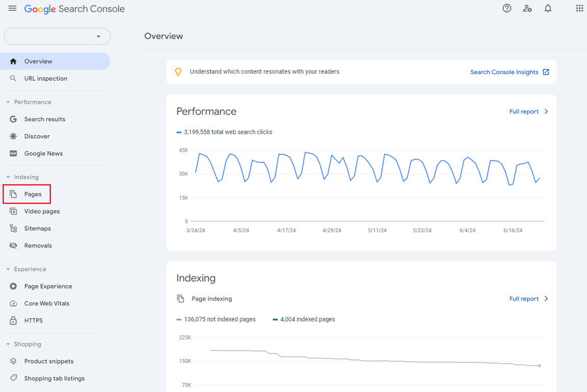Open the Performance Full report link
This screenshot has width=587, height=392.
pos(524,111)
